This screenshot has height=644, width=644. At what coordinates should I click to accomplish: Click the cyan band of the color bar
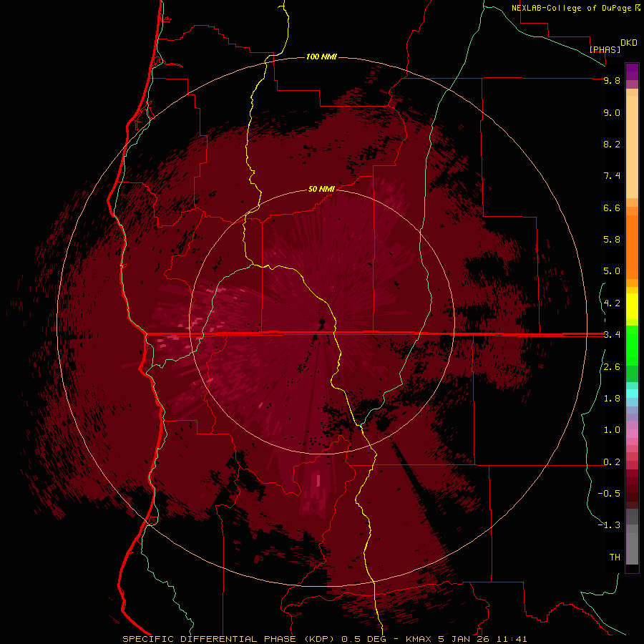(x=632, y=393)
